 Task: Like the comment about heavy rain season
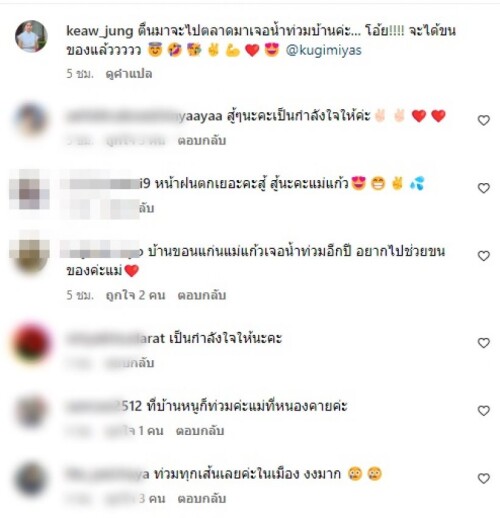click(x=483, y=188)
